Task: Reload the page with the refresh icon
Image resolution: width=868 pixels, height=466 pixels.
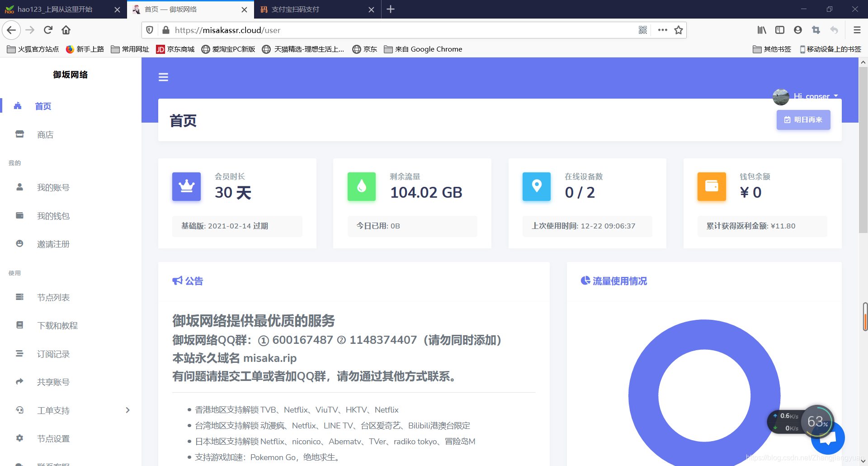Action: click(48, 30)
